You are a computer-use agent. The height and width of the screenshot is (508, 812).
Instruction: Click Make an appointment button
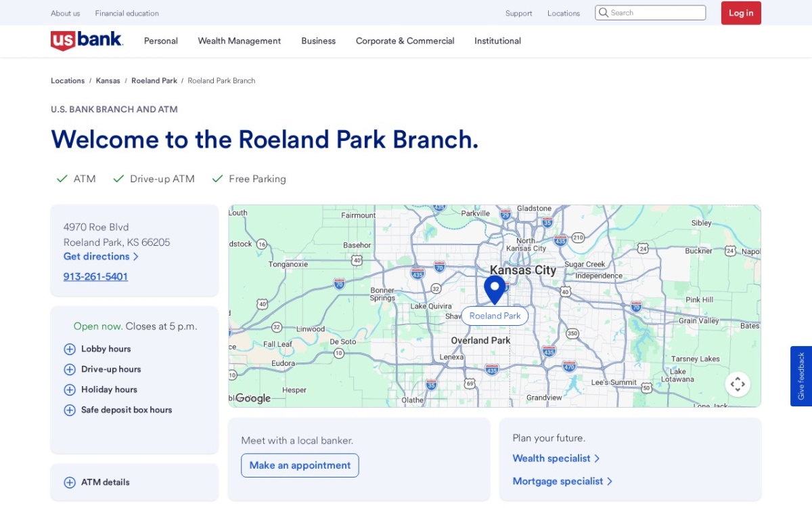click(300, 465)
